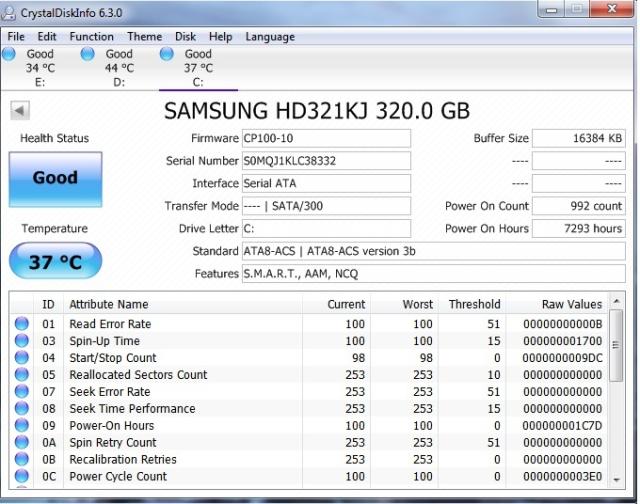Click the Transfer Mode field SATA/300
640x504 pixels.
click(x=326, y=206)
